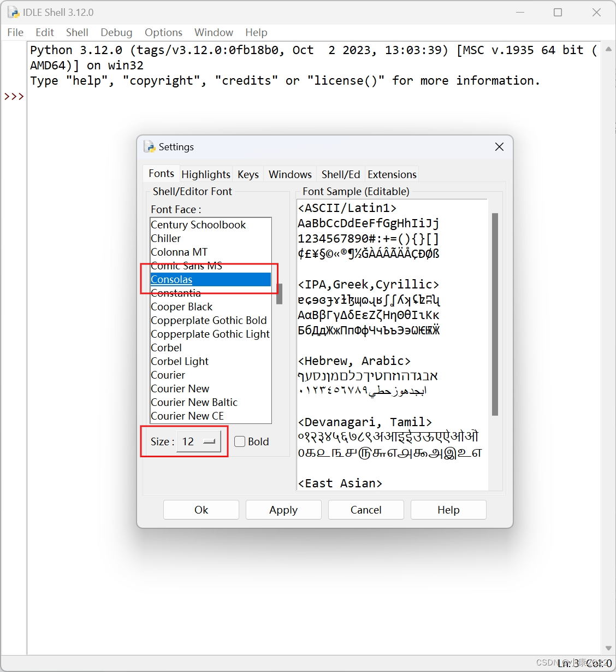Select Century Schoolbook font
This screenshot has height=672, width=616.
[210, 225]
